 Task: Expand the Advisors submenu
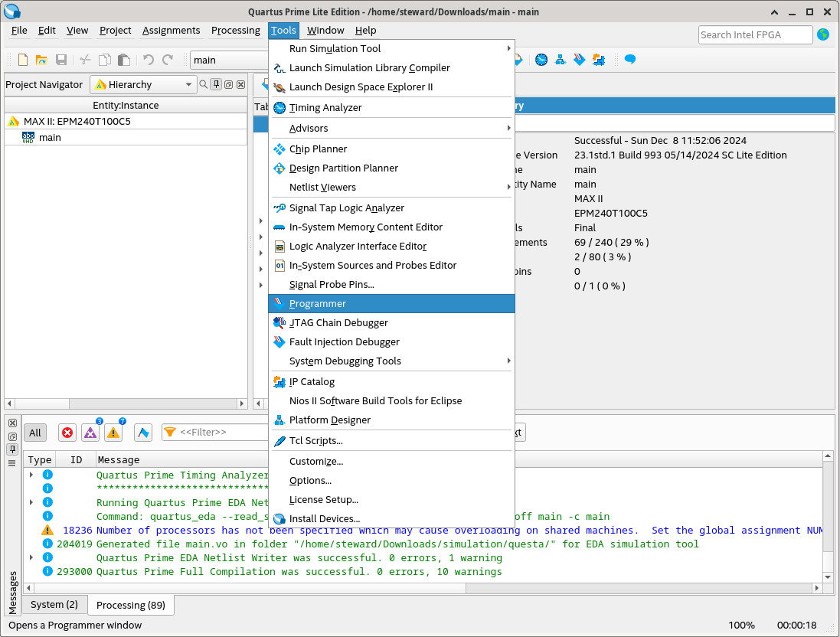pos(391,128)
